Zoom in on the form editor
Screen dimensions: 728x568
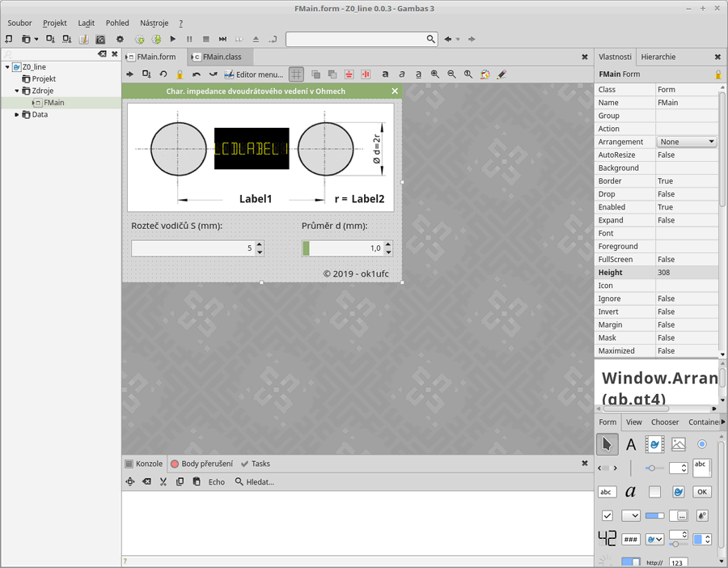pyautogui.click(x=435, y=74)
